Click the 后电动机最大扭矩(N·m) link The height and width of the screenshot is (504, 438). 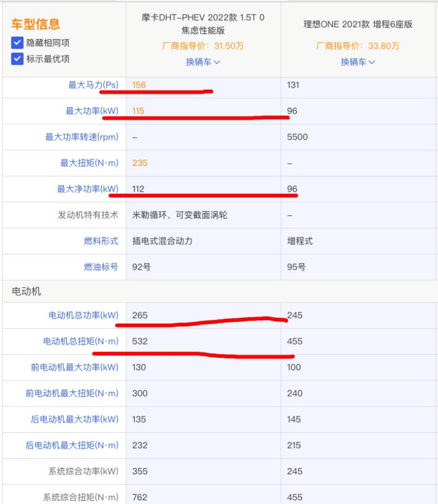tap(72, 446)
